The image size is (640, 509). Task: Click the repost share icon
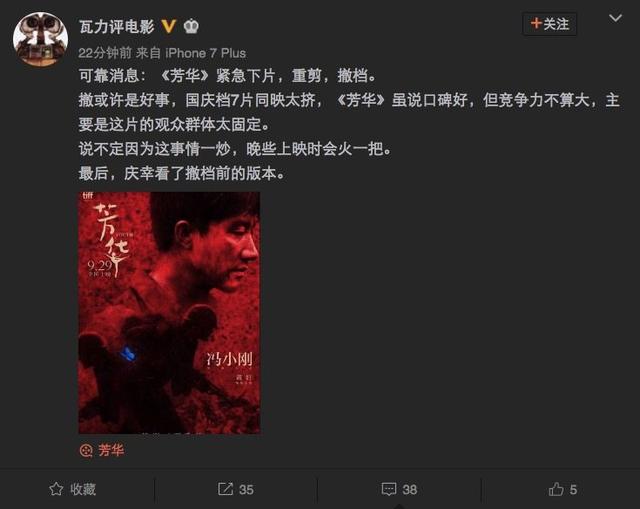click(225, 489)
